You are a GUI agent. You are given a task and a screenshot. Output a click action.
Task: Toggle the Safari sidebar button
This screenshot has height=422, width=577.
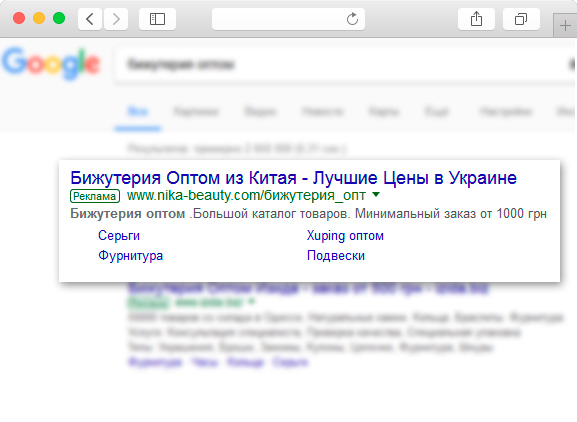pyautogui.click(x=157, y=19)
